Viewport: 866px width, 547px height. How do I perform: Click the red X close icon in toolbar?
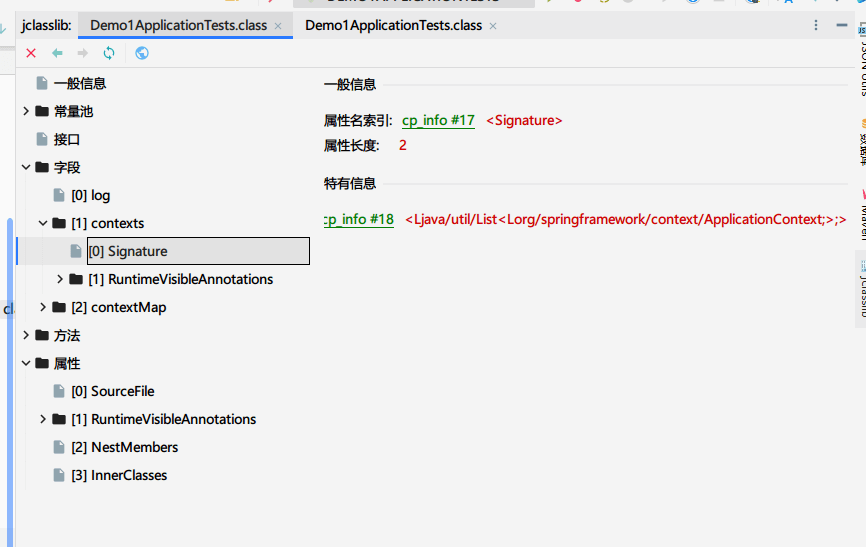pos(31,53)
